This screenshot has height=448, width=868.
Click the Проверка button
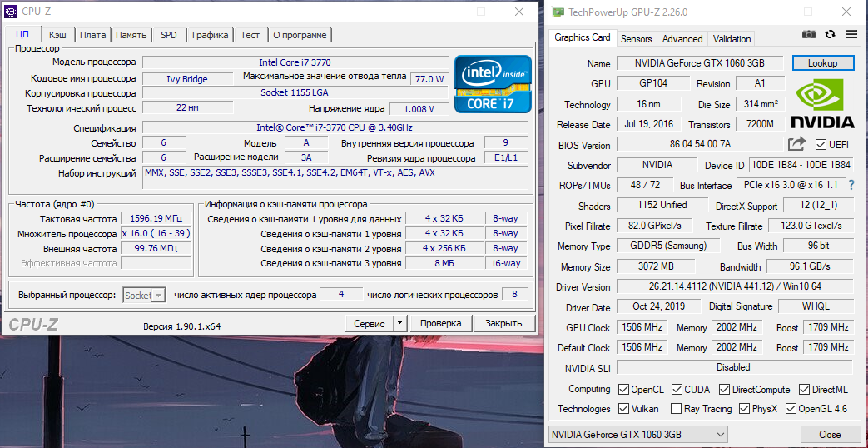click(440, 323)
